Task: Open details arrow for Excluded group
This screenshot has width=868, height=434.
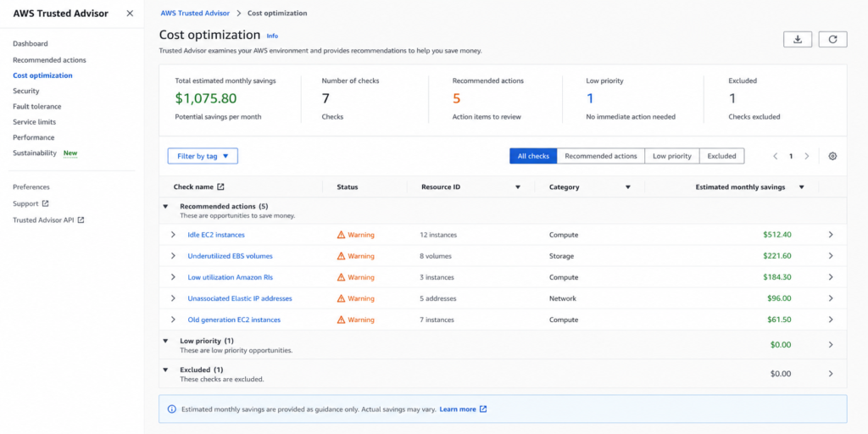Action: click(831, 374)
